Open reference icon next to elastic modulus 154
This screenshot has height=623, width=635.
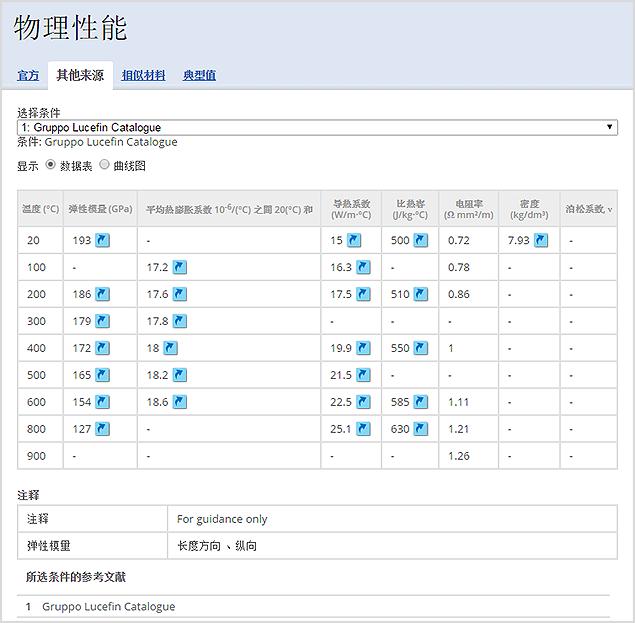pyautogui.click(x=102, y=402)
